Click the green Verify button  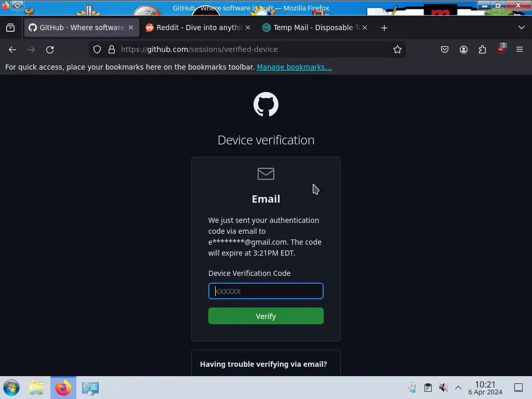tap(265, 316)
